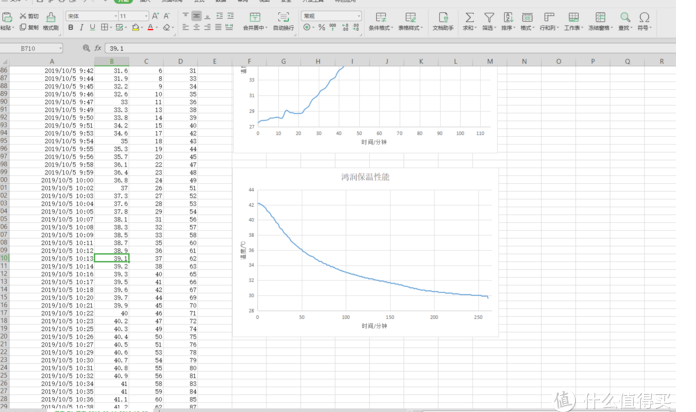Toggle Wrap Text (自动换行)

[x=282, y=20]
